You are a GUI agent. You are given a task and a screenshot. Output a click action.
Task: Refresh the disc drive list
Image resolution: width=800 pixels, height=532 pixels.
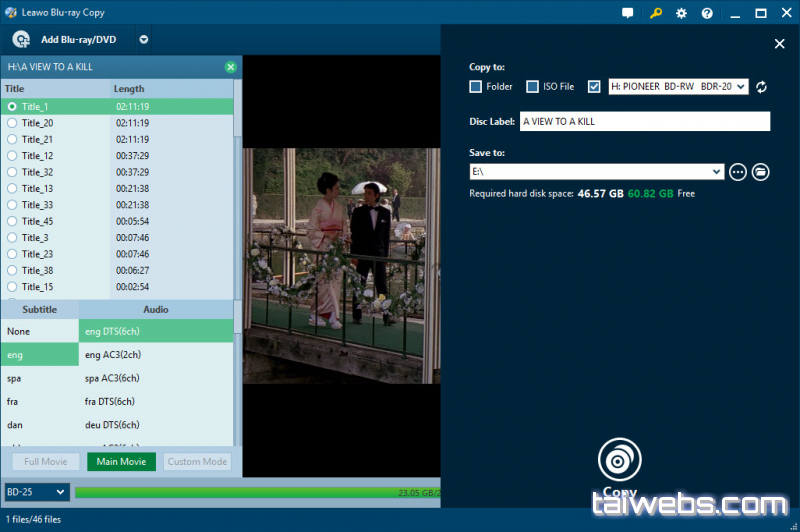tap(761, 87)
